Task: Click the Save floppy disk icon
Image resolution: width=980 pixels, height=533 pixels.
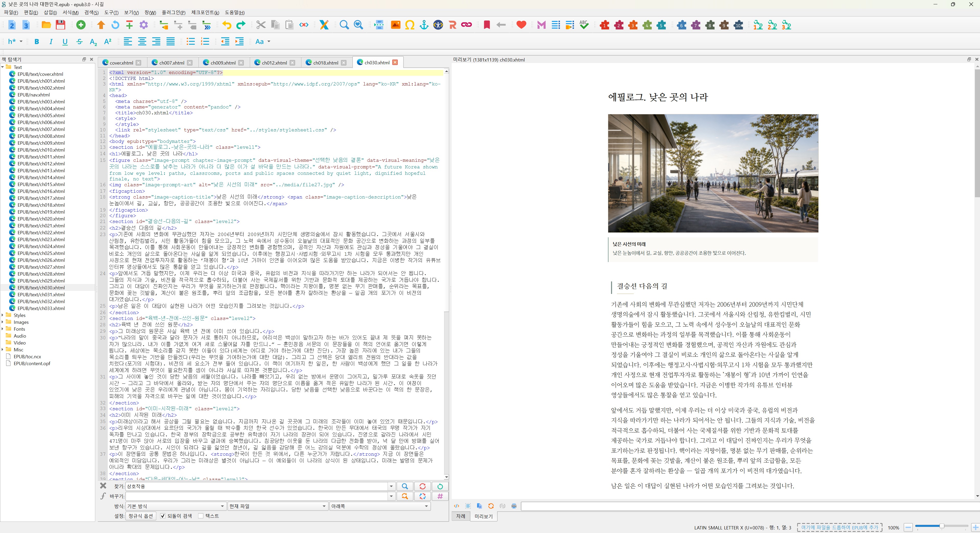Action: coord(61,25)
